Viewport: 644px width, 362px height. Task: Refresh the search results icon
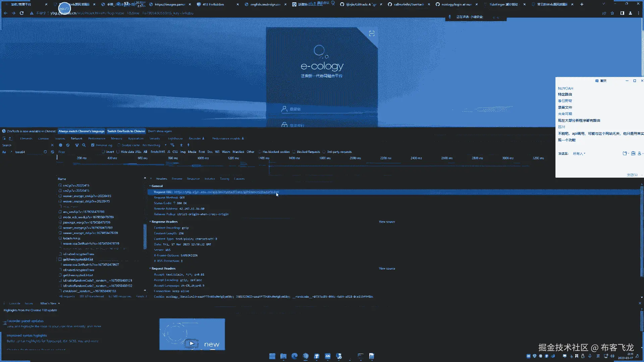45,152
